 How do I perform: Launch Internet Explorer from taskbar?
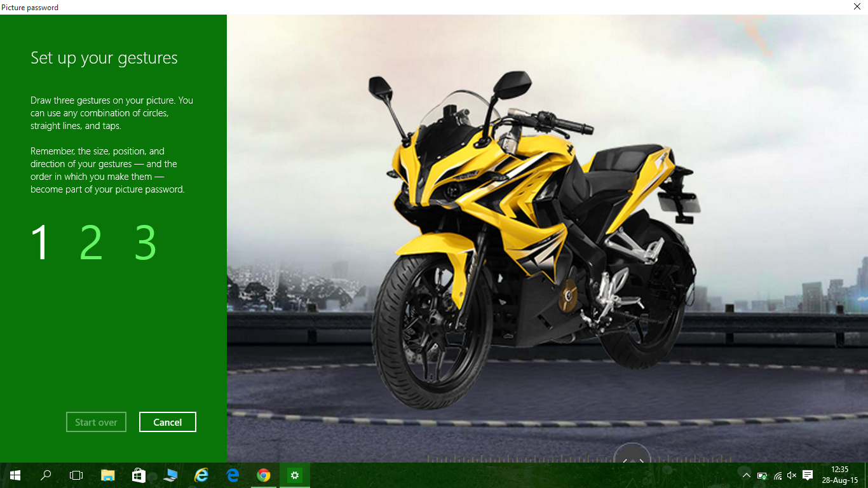[201, 475]
